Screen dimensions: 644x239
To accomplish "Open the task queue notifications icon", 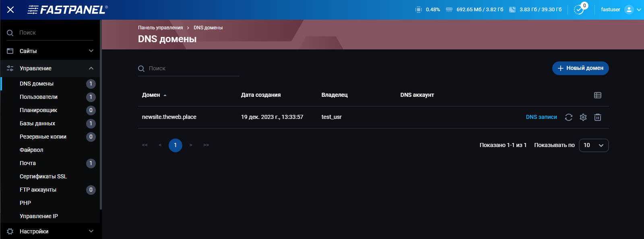I will (x=579, y=9).
